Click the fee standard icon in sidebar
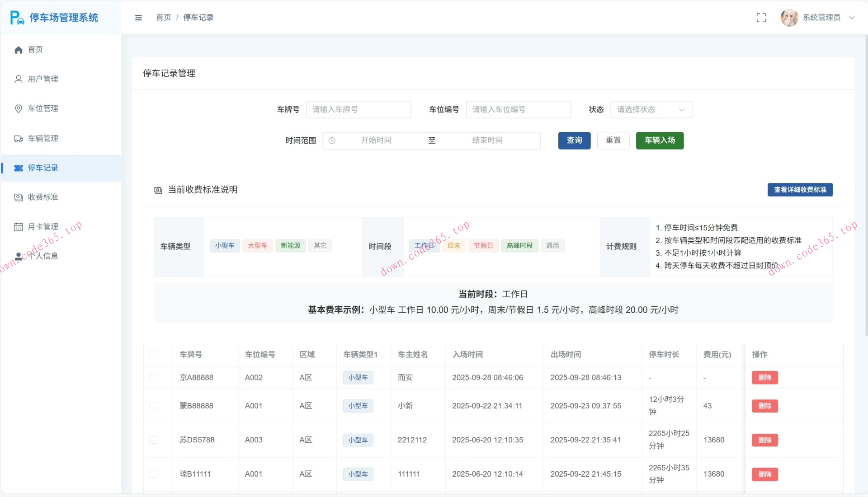 click(19, 197)
